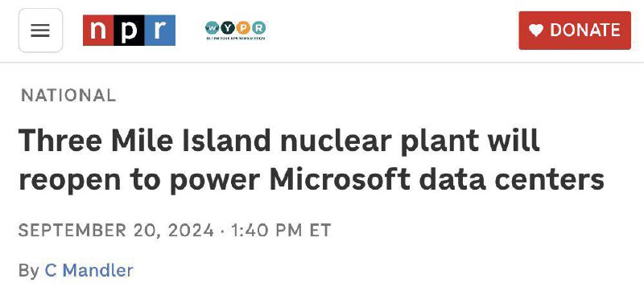The width and height of the screenshot is (644, 299).
Task: Open the WYPR station logo
Action: 235,31
